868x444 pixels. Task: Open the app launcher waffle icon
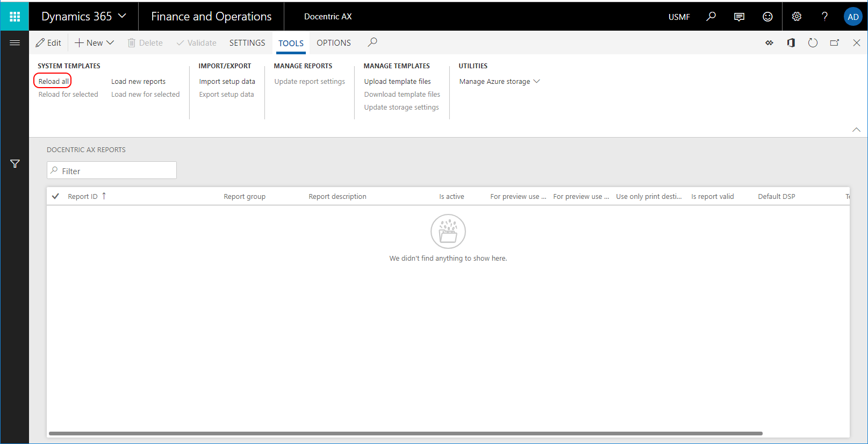[15, 17]
